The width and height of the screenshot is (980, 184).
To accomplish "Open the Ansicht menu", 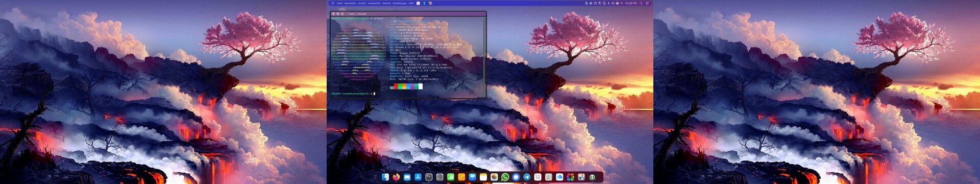I will (x=362, y=3).
